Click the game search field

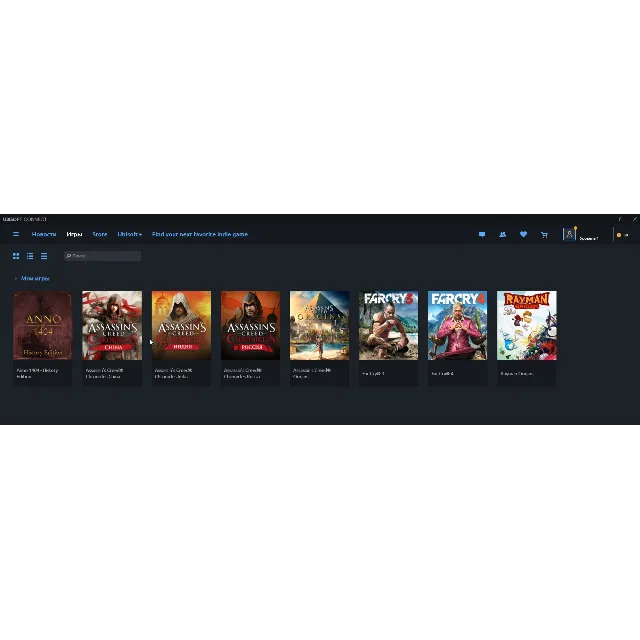point(102,256)
